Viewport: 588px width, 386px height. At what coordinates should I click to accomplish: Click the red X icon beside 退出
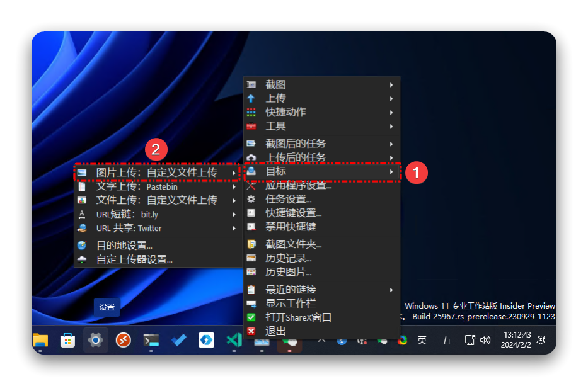251,331
